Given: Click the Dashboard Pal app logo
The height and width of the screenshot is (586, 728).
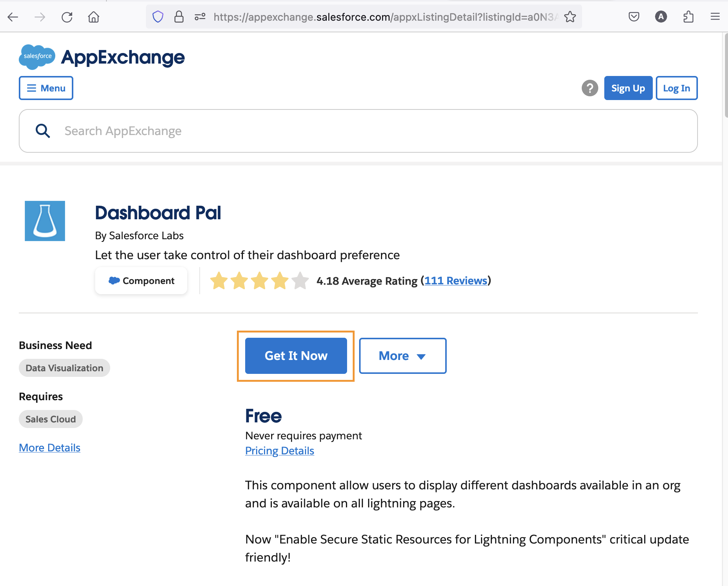Looking at the screenshot, I should pos(45,221).
